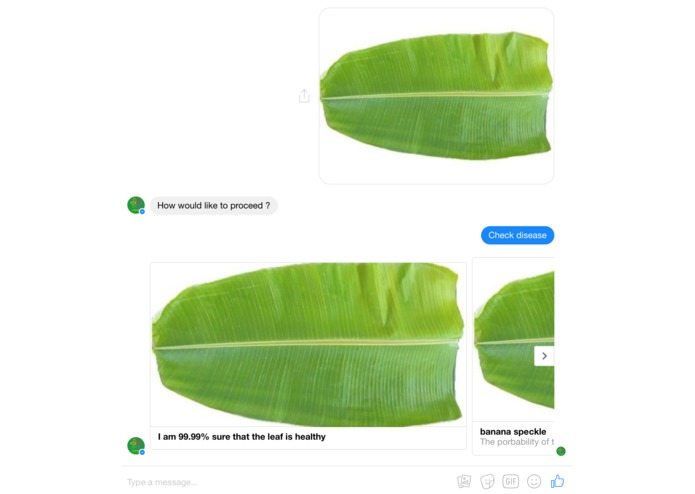
Task: Focus the 'Type a message...' field
Action: coord(284,482)
